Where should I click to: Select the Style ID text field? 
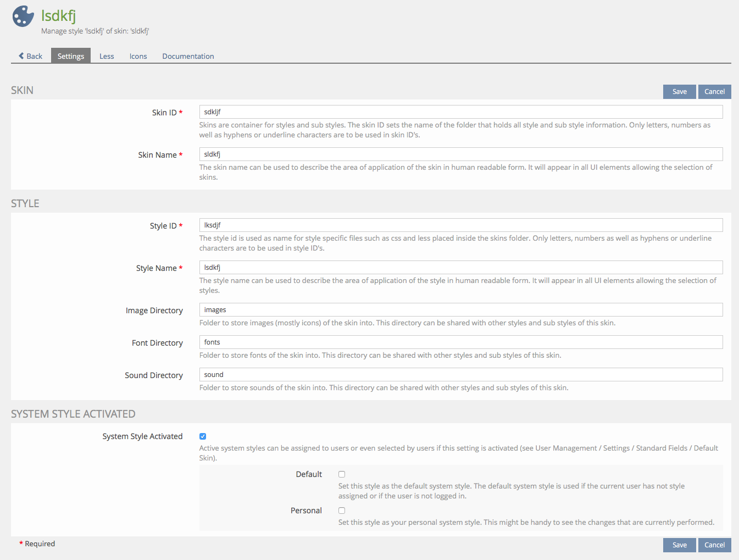tap(460, 225)
